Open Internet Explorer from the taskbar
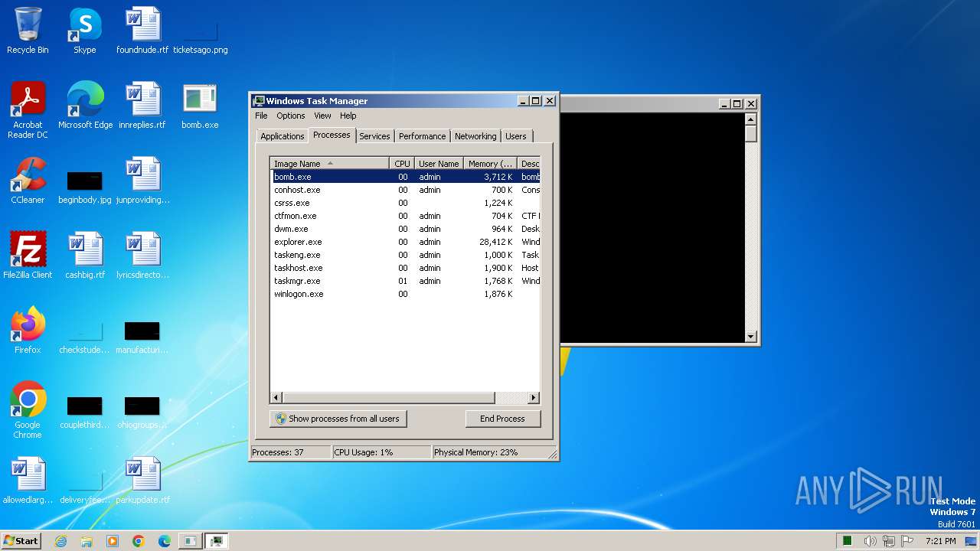Image resolution: width=980 pixels, height=551 pixels. (x=60, y=541)
